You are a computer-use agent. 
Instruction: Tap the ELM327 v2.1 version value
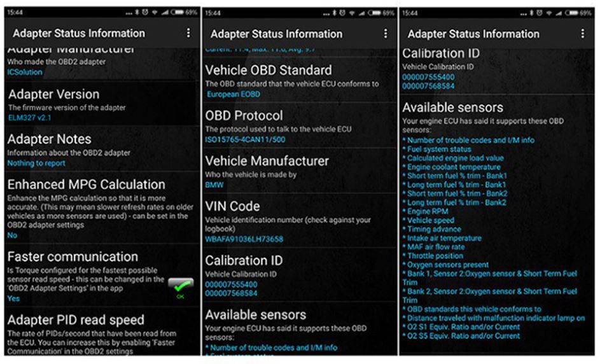[x=30, y=118]
